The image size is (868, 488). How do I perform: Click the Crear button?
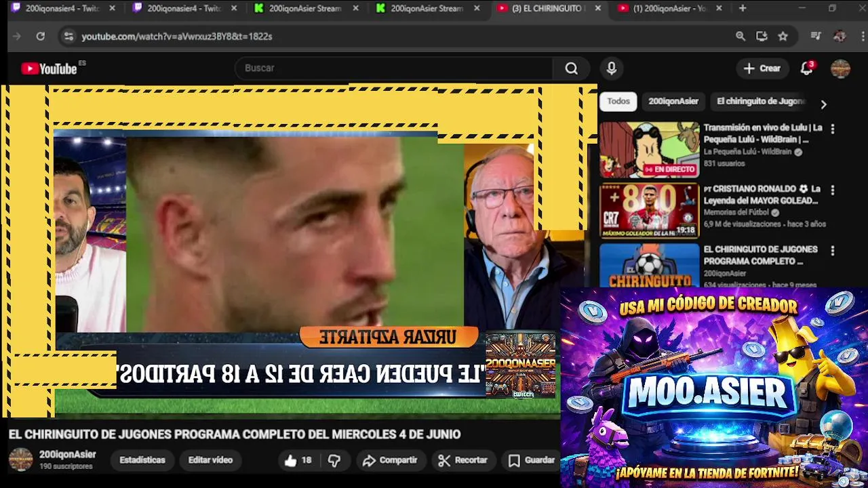[x=762, y=68]
